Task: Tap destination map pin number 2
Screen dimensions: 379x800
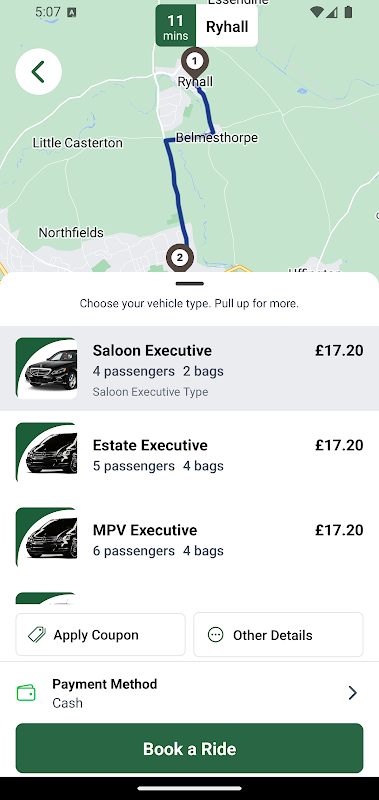Action: tap(179, 259)
